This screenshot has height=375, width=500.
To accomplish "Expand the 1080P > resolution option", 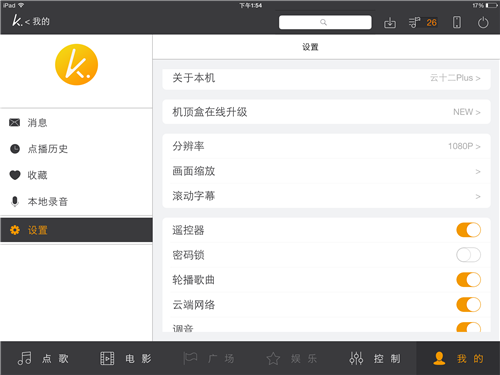I will [464, 146].
